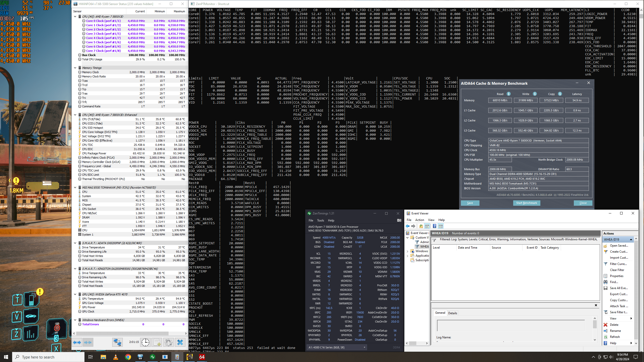Open HWiNFO remote network monitoring icon
The width and height of the screenshot is (644, 362).
(x=117, y=342)
